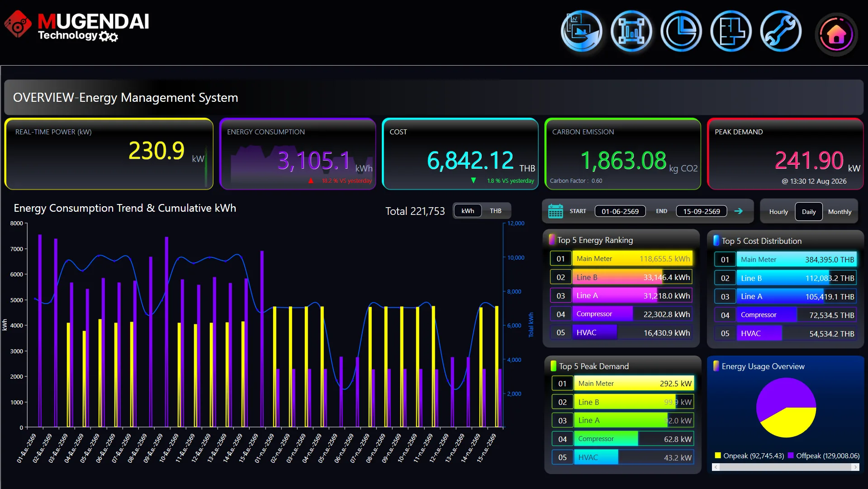Edit the start date 01-06-2569

(620, 211)
